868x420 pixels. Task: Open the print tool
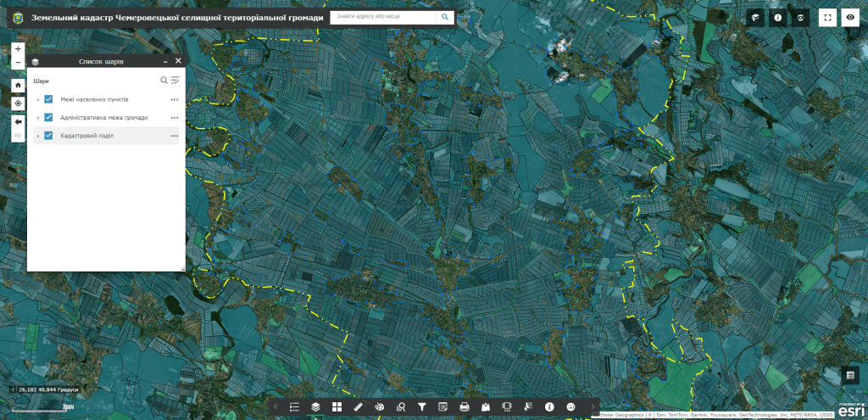tap(465, 406)
